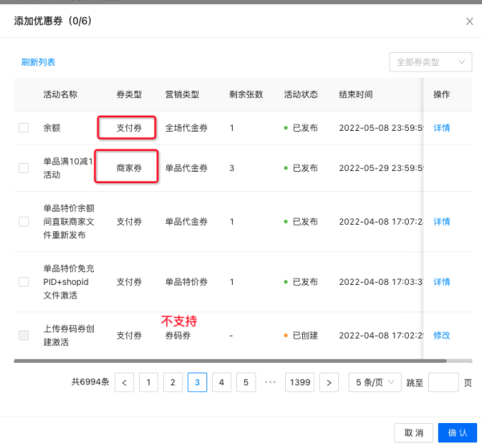482x448 pixels.
Task: Click the 取消 button
Action: tap(414, 433)
